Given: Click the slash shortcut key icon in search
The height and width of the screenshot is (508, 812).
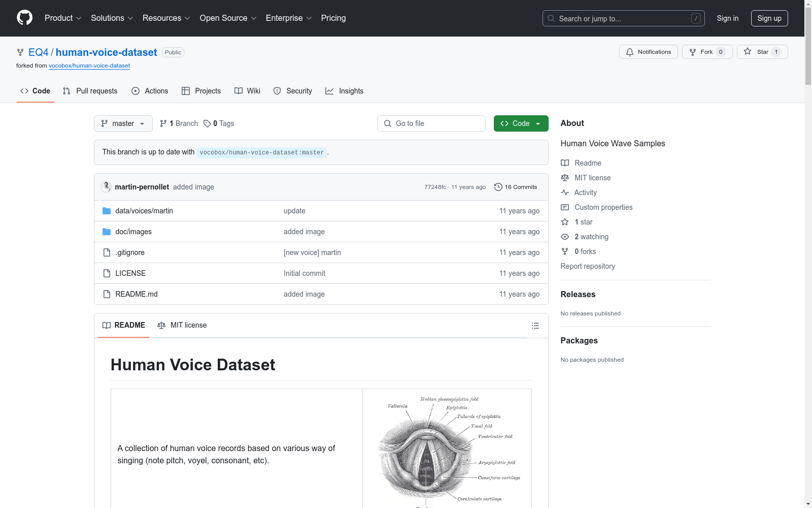Looking at the screenshot, I should pos(696,18).
